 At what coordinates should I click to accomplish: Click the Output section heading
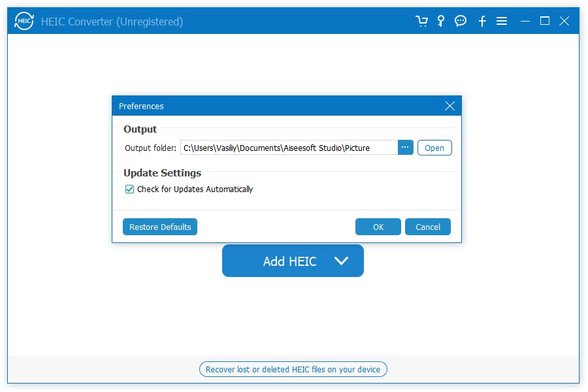tap(140, 129)
